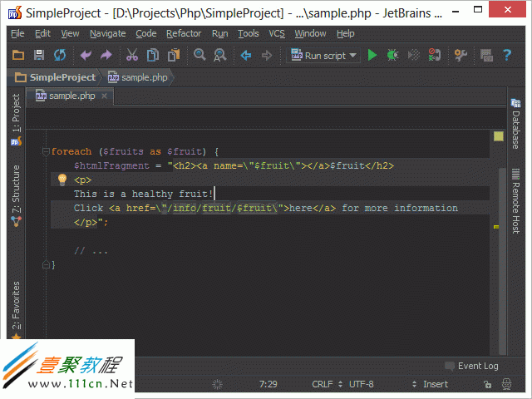Open the Event Log panel
Viewport: 532px width, 399px height.
point(471,366)
